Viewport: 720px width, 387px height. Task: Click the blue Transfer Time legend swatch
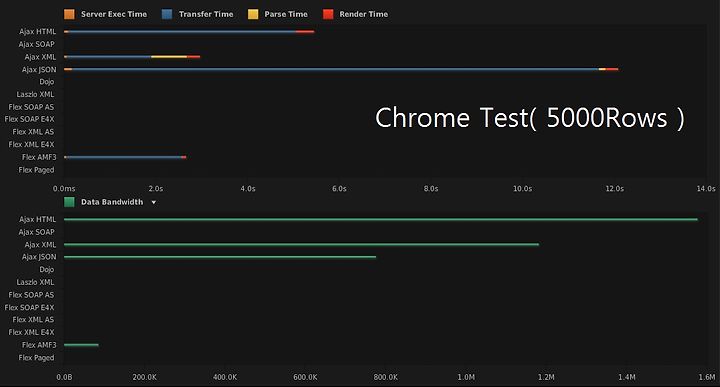[x=167, y=14]
